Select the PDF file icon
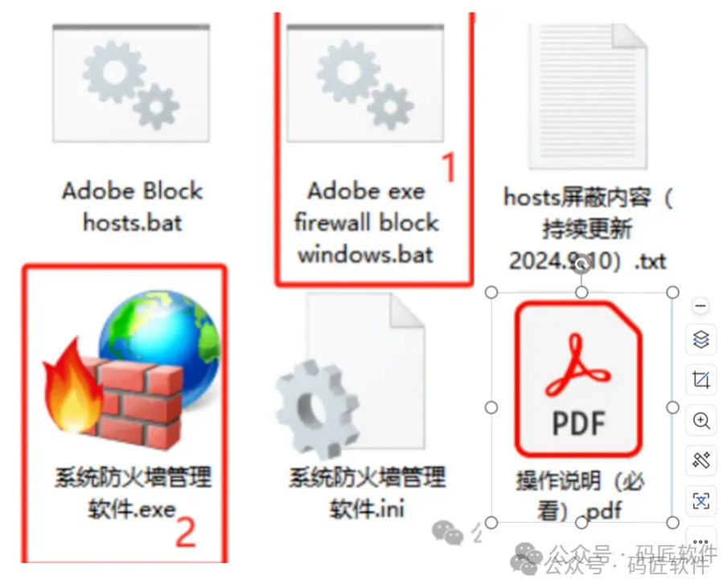The width and height of the screenshot is (723, 588). 579,379
